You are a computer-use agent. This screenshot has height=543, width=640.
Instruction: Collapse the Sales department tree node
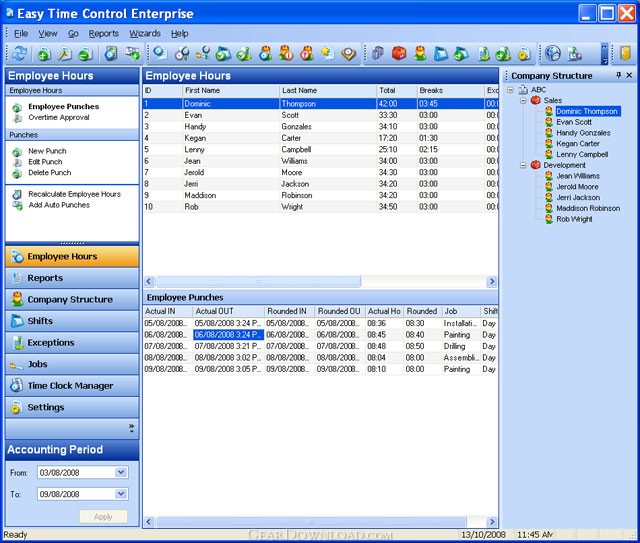523,101
